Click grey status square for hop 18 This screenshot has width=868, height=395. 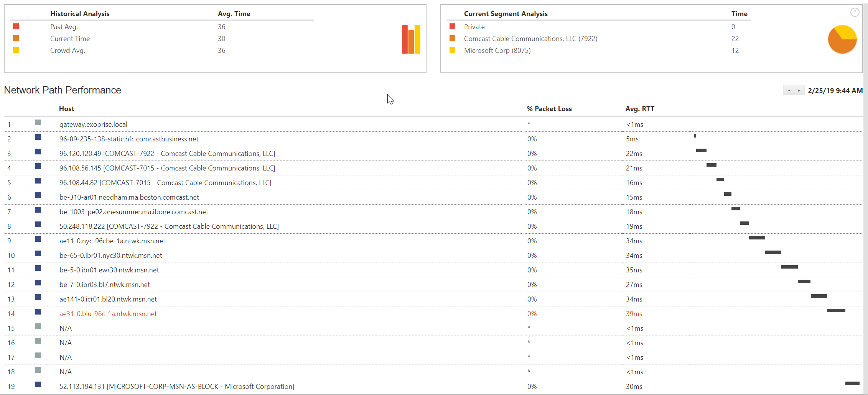tap(38, 370)
